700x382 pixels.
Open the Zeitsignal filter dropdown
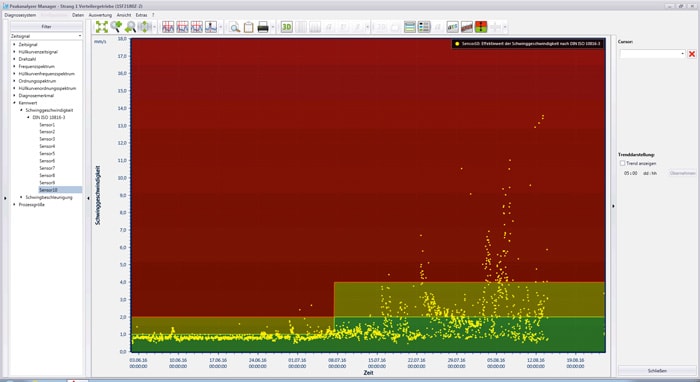[x=46, y=36]
